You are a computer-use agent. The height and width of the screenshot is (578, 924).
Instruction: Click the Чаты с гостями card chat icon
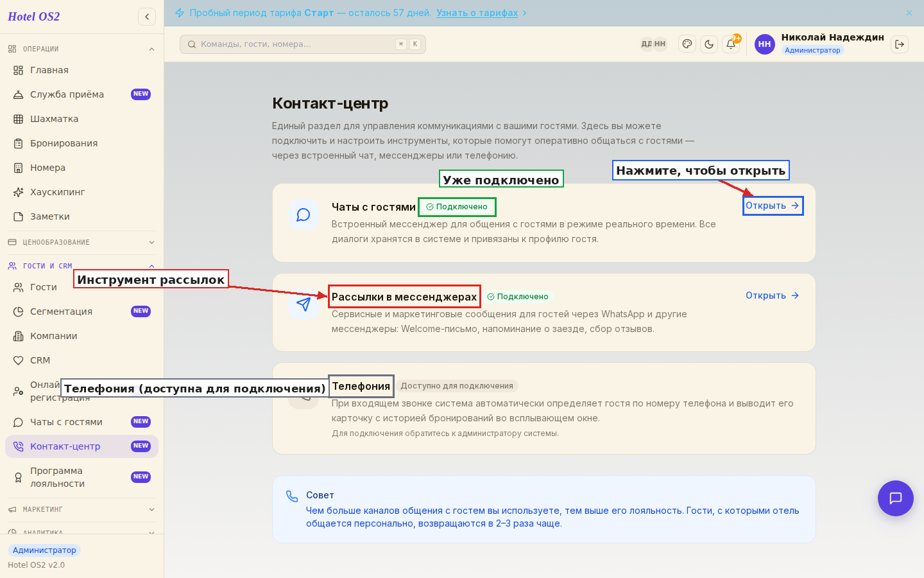tap(304, 215)
